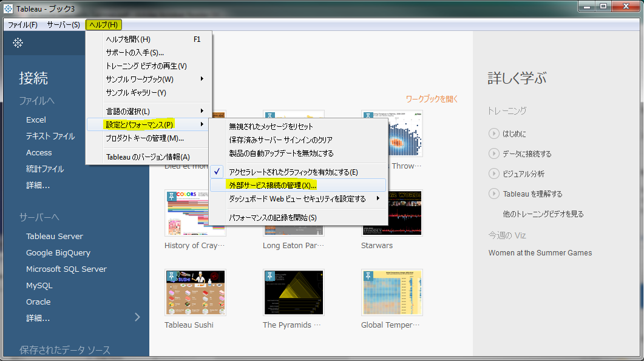Expand ダッシュボード Web ビュー セキュリティ submenu arrow

(378, 198)
